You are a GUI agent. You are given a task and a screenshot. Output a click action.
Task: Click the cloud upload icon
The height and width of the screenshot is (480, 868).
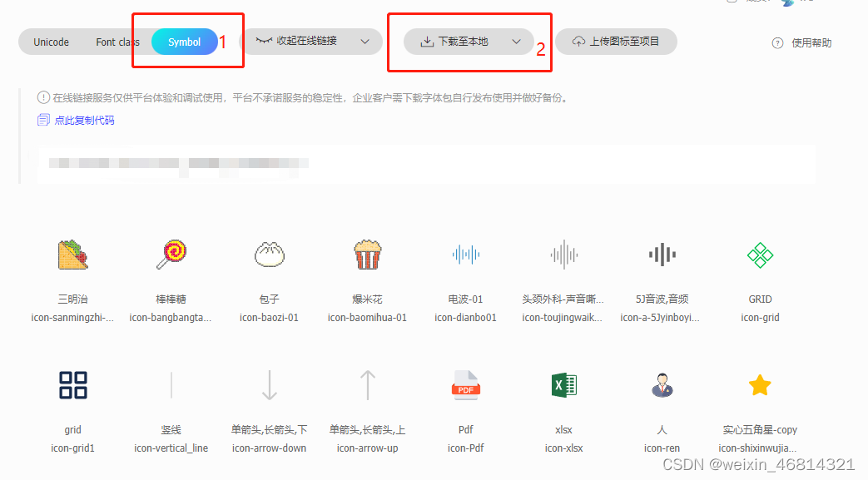578,42
